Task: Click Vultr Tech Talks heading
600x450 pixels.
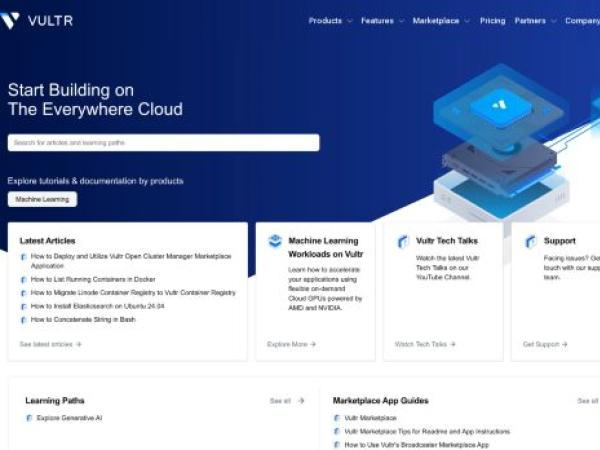Action: click(x=447, y=241)
